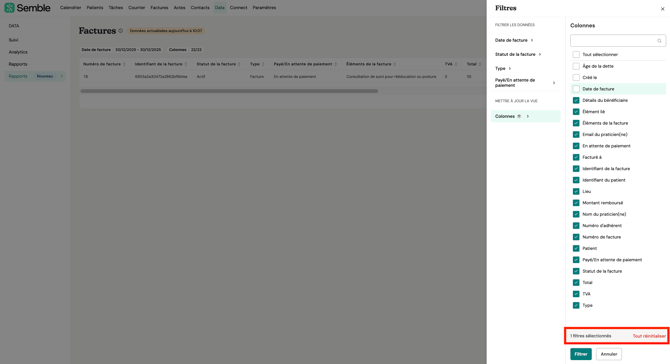Sort by Numéro de facture column icon
This screenshot has height=364, width=670.
124,64
